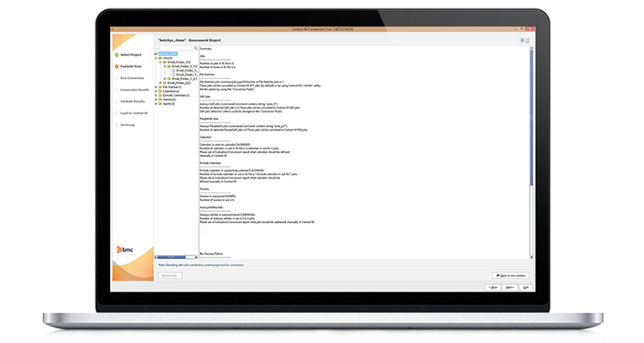Click the green check icon beside Select Project
The image size is (644, 343).
[116, 55]
